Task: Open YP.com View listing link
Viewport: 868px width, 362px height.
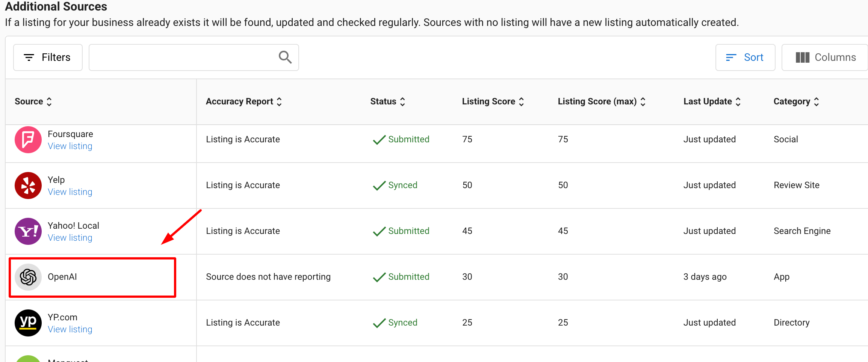Action: pyautogui.click(x=70, y=329)
